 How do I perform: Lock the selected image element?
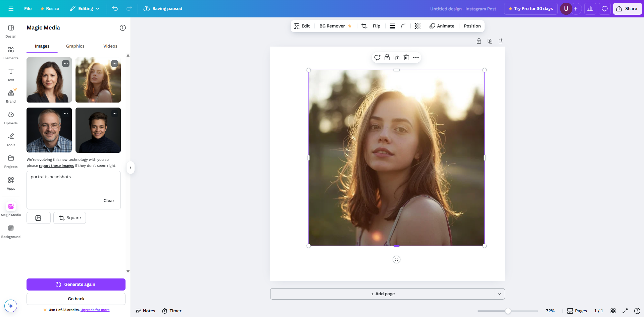tap(387, 58)
